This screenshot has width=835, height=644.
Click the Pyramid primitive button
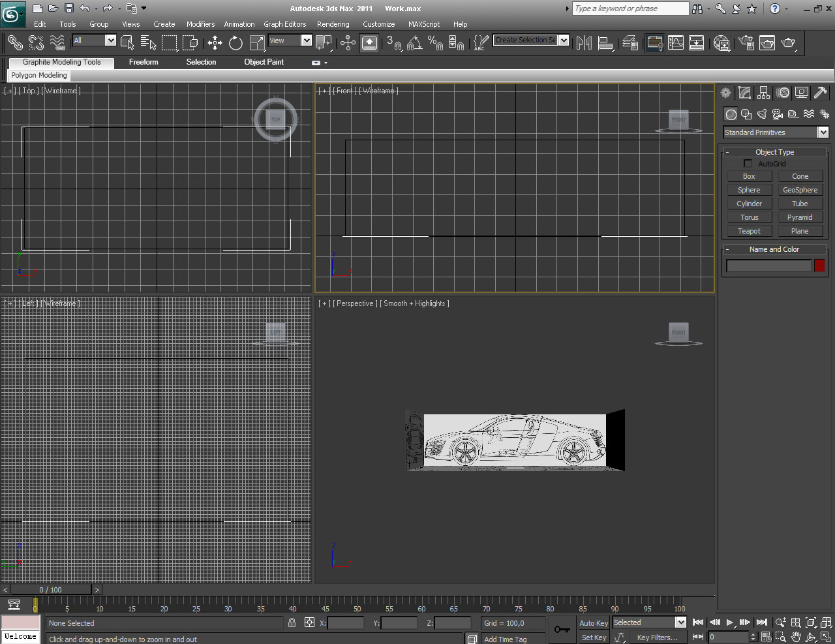[800, 217]
